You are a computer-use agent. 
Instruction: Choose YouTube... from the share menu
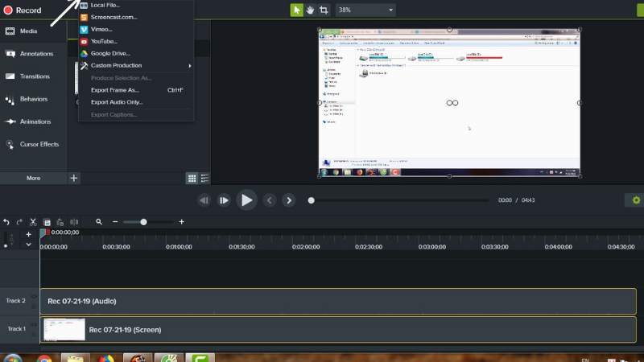click(105, 41)
